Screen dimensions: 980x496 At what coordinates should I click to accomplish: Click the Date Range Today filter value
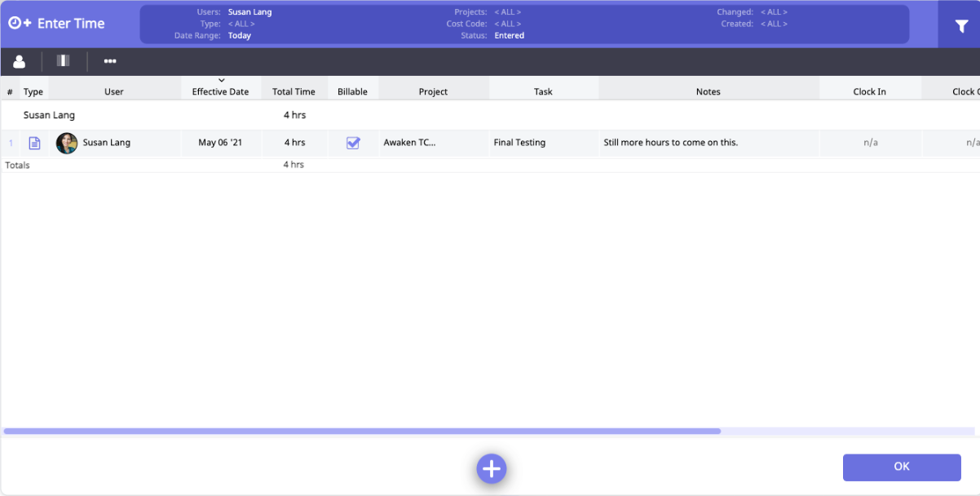click(240, 36)
